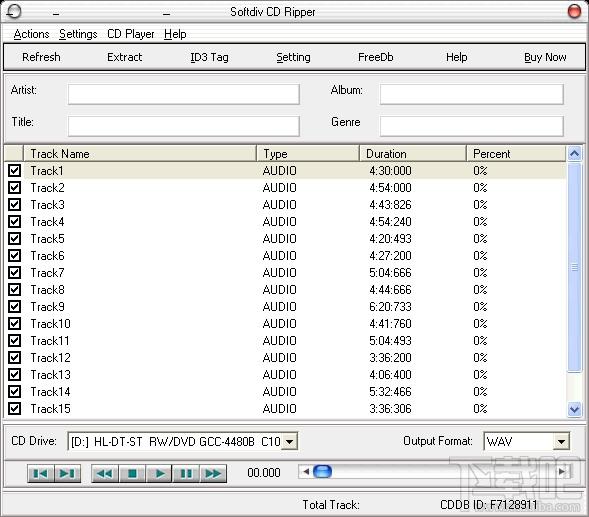Screen dimensions: 589x517
Task: Open the CD Drive dropdown list
Action: pyautogui.click(x=289, y=441)
